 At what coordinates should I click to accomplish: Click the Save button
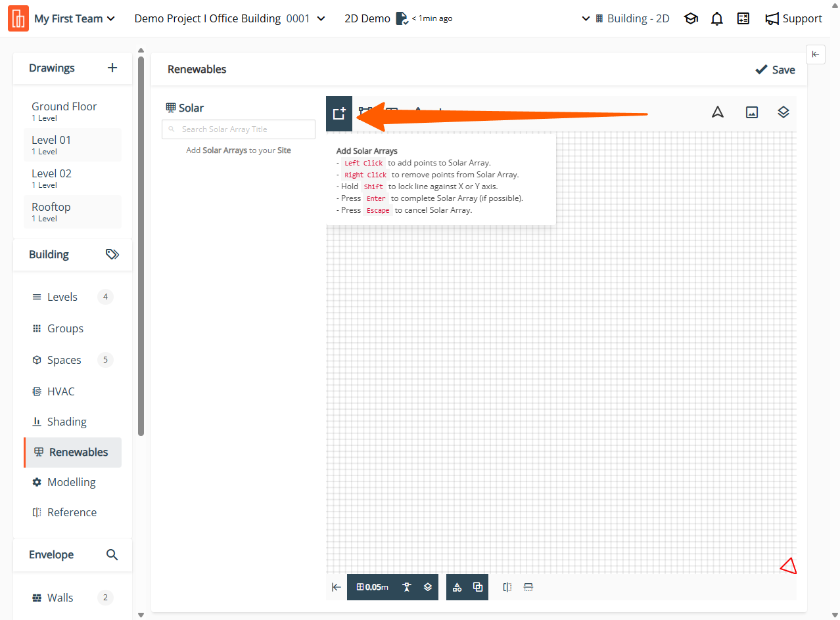pos(775,70)
